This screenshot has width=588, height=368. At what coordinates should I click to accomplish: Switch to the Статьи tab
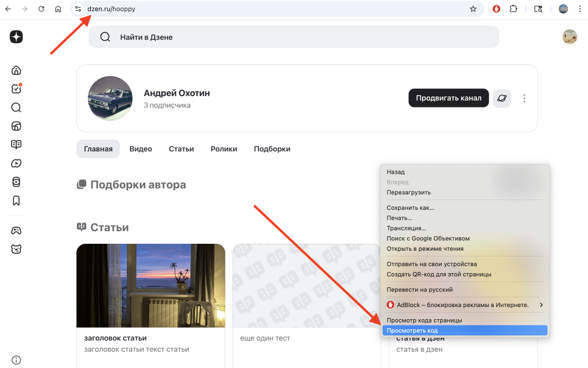181,149
